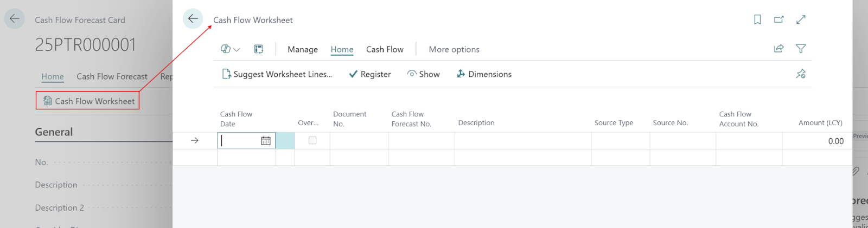Expand the Copilot dropdown arrow

[237, 49]
